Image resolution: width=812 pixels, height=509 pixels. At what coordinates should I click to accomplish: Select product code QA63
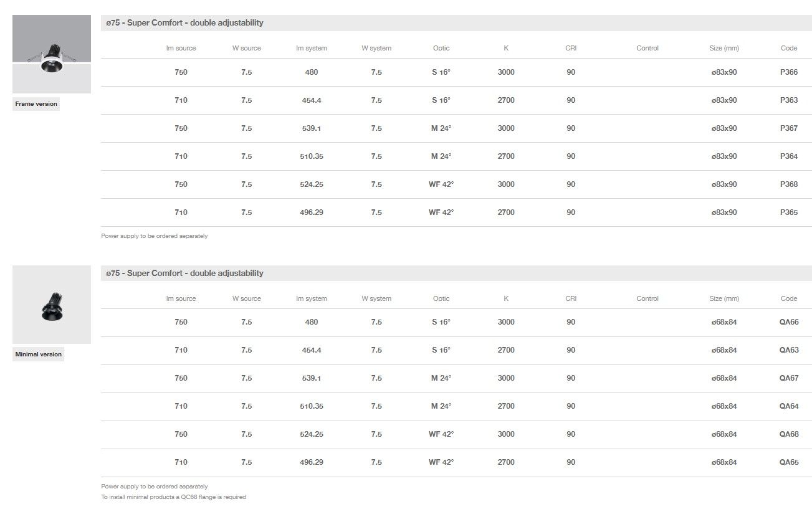(x=788, y=350)
